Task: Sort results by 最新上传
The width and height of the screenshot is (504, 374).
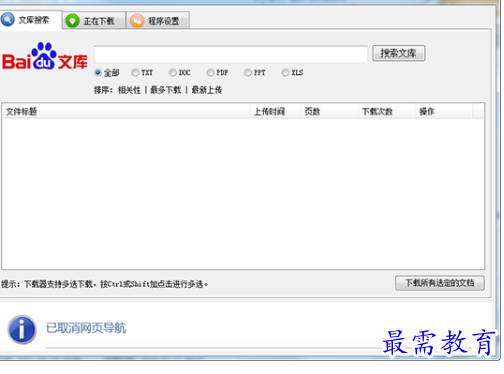Action: click(207, 90)
